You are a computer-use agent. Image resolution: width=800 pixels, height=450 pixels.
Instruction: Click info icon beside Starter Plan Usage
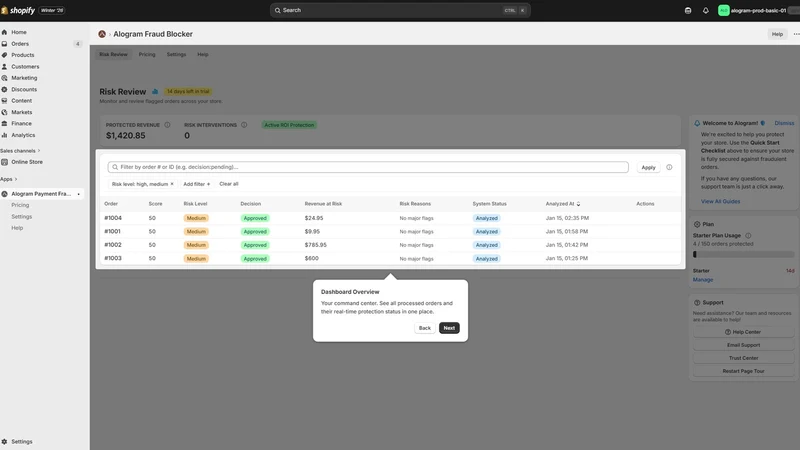tap(748, 236)
